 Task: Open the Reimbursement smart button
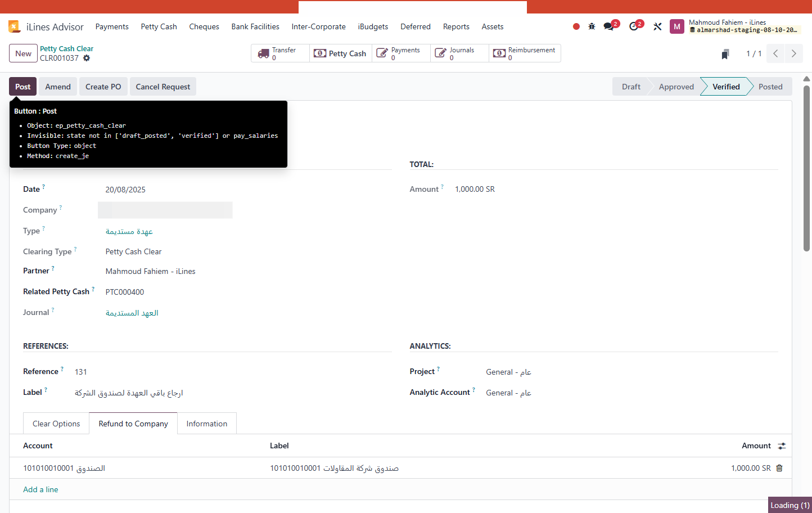(x=525, y=53)
